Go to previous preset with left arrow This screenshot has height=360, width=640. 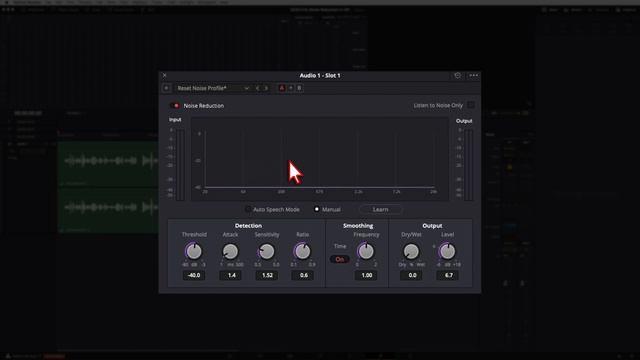coord(257,88)
